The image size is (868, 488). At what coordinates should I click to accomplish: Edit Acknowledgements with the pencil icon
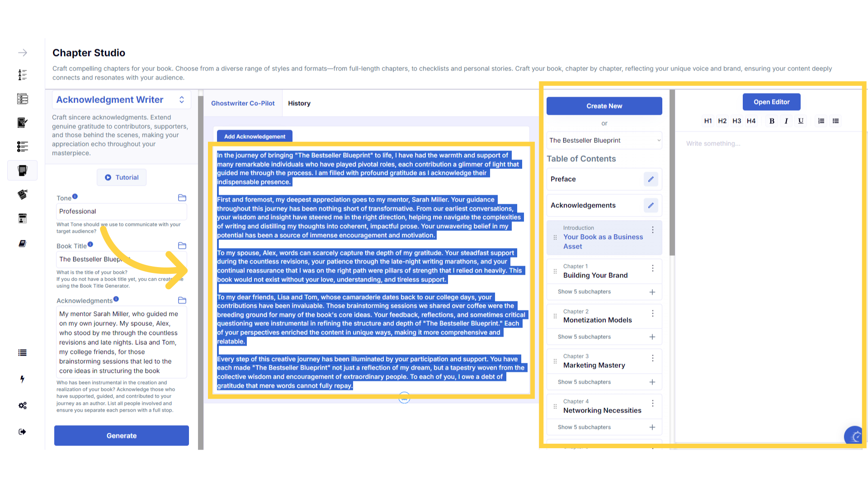pos(651,206)
